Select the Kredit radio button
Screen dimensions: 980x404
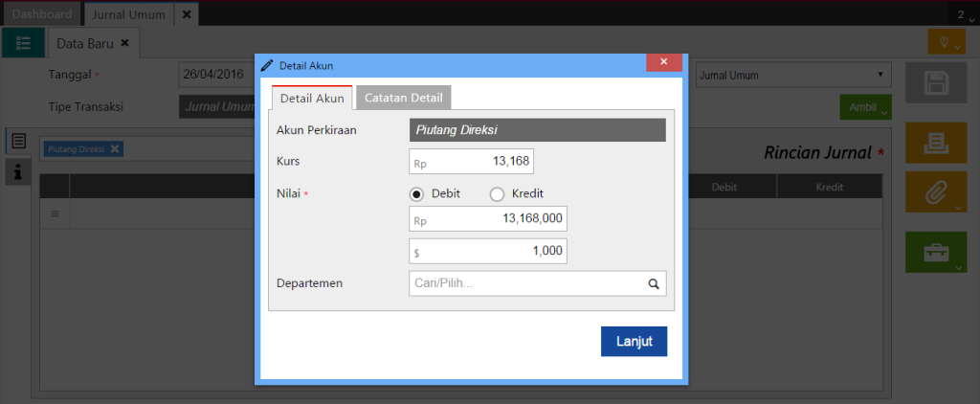497,193
